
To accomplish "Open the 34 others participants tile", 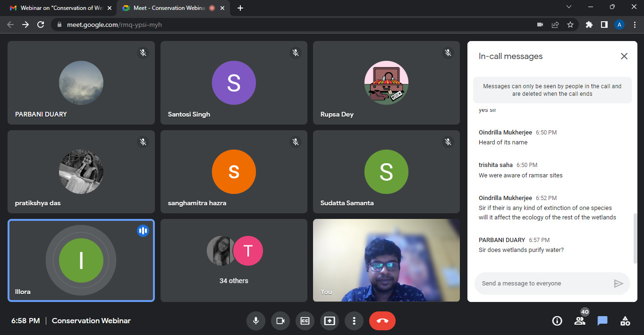I will [x=234, y=260].
